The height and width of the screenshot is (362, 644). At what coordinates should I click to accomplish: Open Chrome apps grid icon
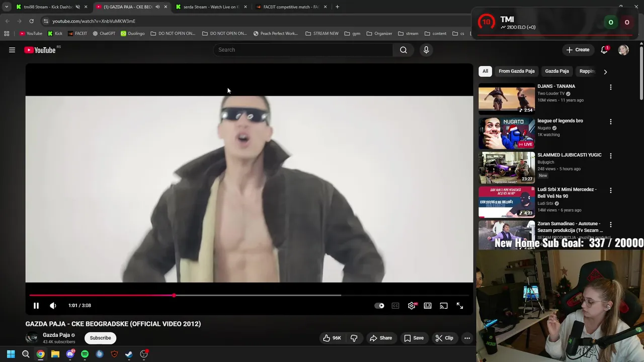point(7,34)
